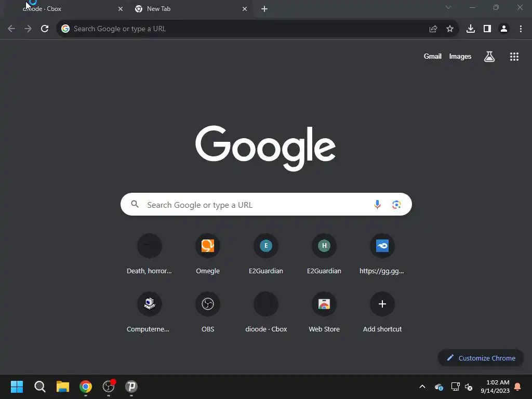Open the three-dot Chrome menu
532x399 pixels.
tap(521, 29)
